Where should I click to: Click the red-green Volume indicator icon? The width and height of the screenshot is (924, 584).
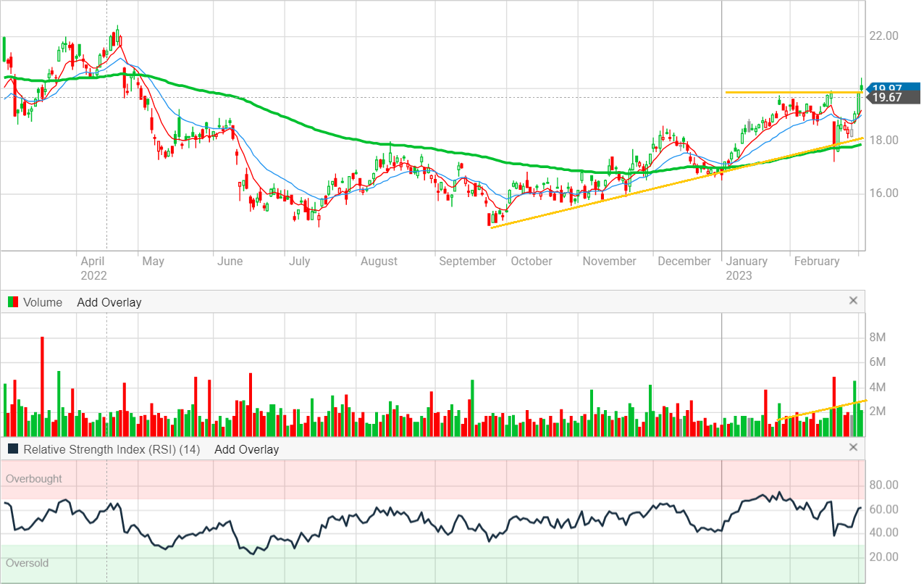(12, 302)
